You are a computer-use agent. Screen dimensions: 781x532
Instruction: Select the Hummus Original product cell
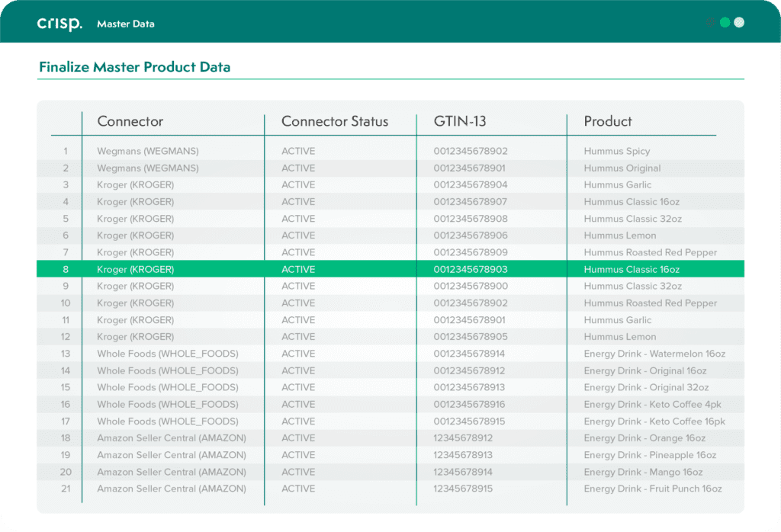tap(622, 168)
